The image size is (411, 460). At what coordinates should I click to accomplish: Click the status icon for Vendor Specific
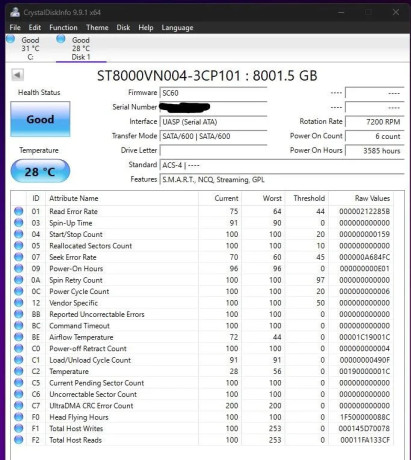19,302
